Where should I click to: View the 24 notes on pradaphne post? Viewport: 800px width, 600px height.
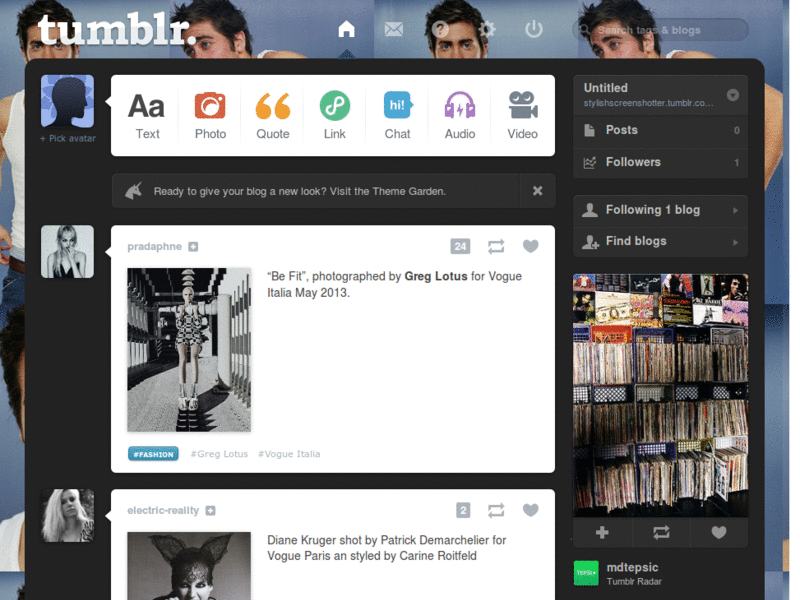click(460, 246)
